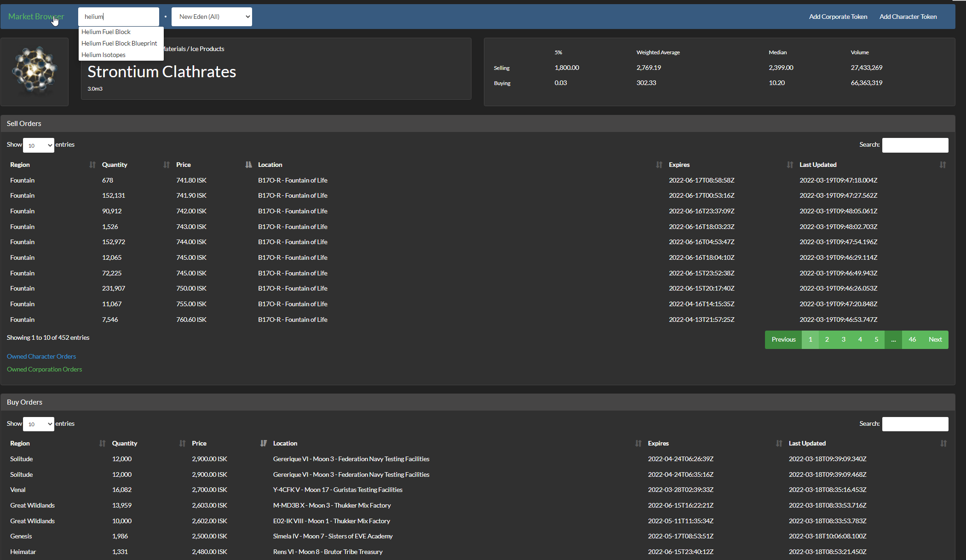Click the Sell Orders search box
Image resolution: width=966 pixels, height=560 pixels.
click(x=915, y=145)
